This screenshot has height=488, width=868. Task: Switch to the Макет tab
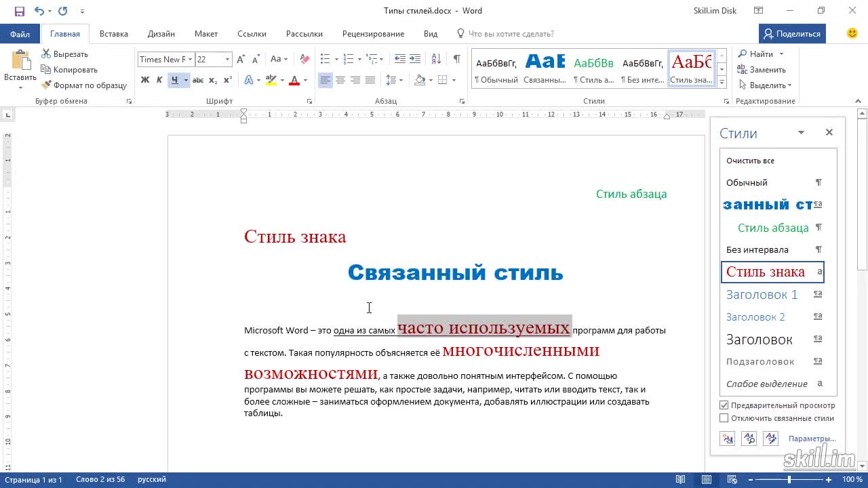pyautogui.click(x=206, y=34)
